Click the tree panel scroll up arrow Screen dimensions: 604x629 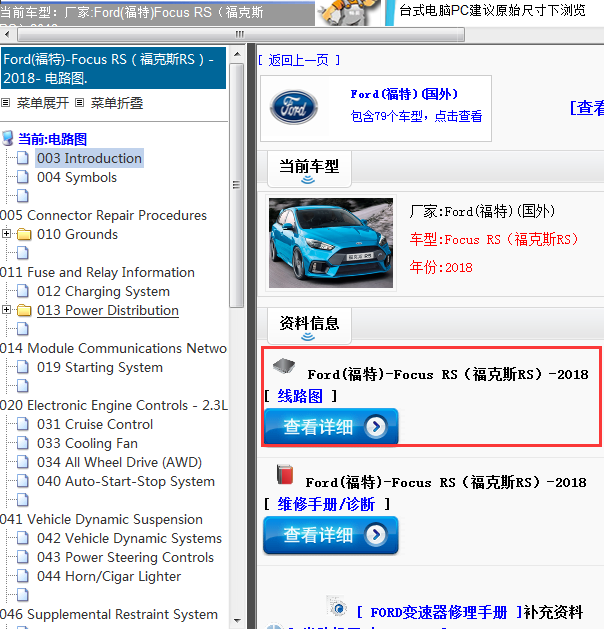tap(237, 54)
